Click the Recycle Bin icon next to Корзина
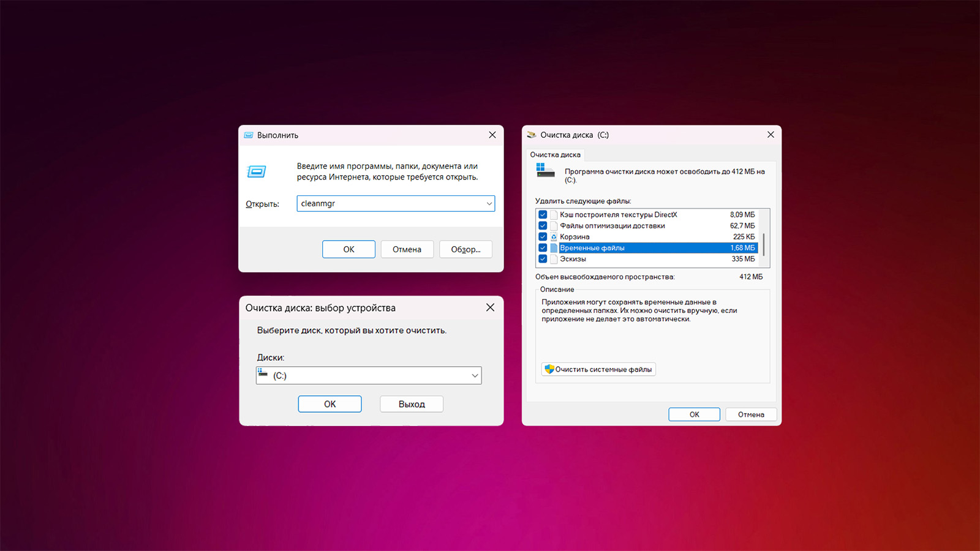Image resolution: width=980 pixels, height=551 pixels. click(554, 237)
